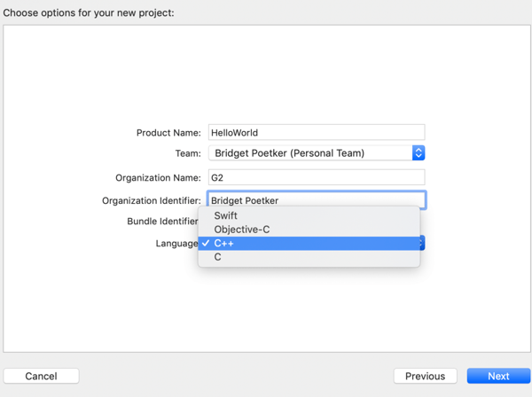Click the Organization Name field containing G2
The height and width of the screenshot is (397, 532).
pyautogui.click(x=317, y=177)
